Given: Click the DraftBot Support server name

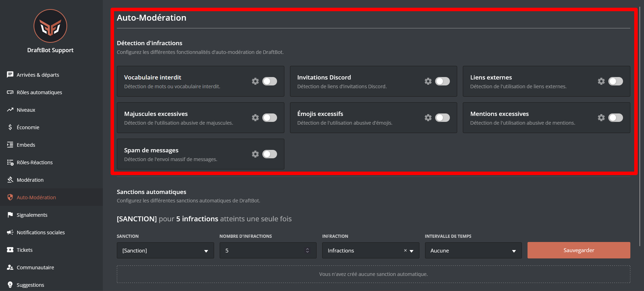Looking at the screenshot, I should 50,50.
